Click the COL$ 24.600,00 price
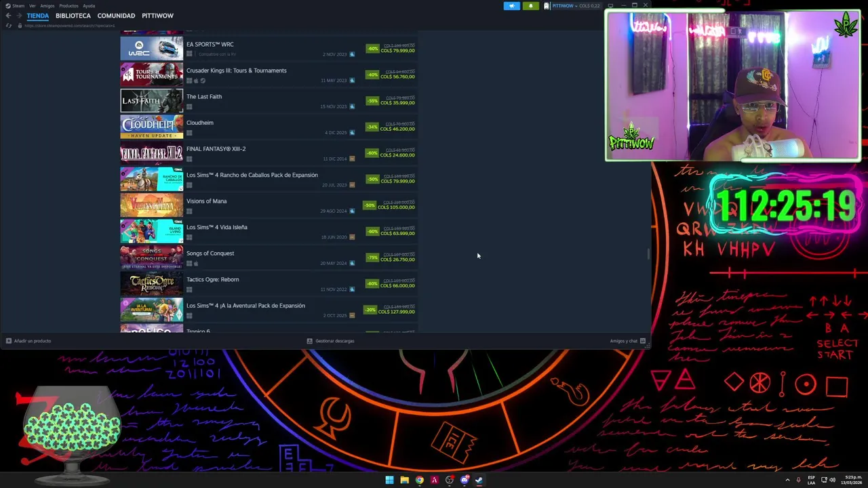The width and height of the screenshot is (868, 488). tap(398, 155)
